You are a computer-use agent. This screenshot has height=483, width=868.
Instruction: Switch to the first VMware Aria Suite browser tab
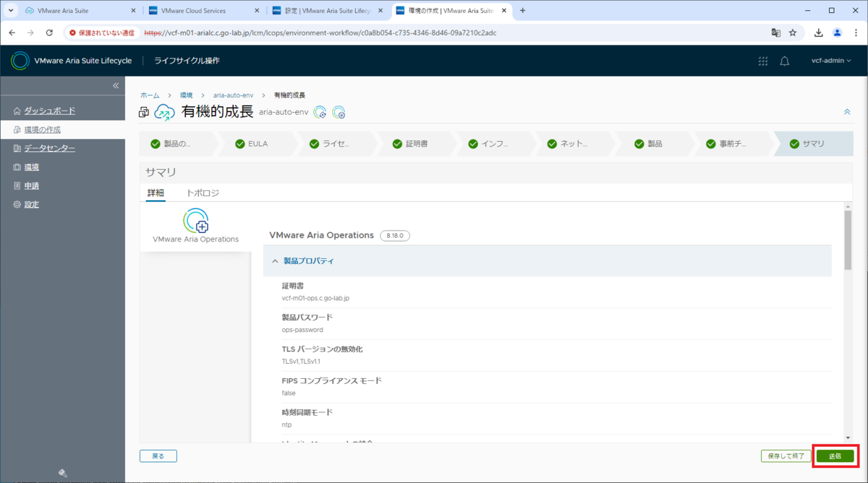[x=80, y=11]
